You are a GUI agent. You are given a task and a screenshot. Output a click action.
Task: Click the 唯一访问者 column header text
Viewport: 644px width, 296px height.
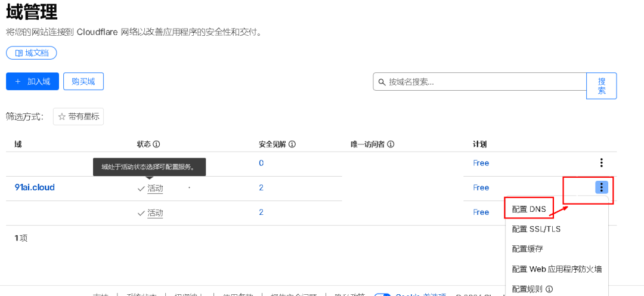tap(367, 144)
